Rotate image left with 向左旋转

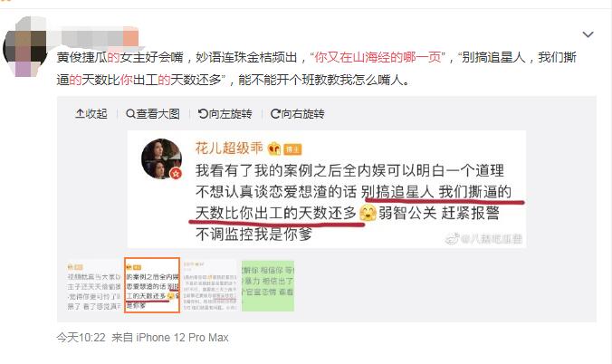225,114
